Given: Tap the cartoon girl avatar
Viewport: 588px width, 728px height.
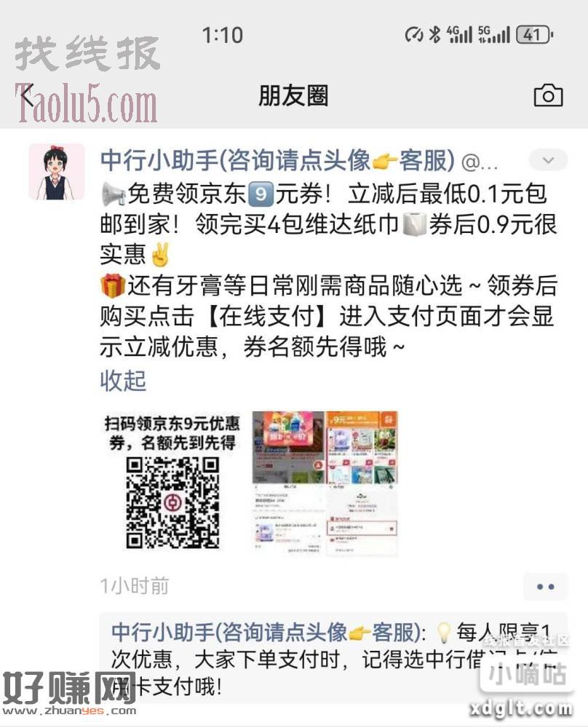Looking at the screenshot, I should pyautogui.click(x=57, y=171).
